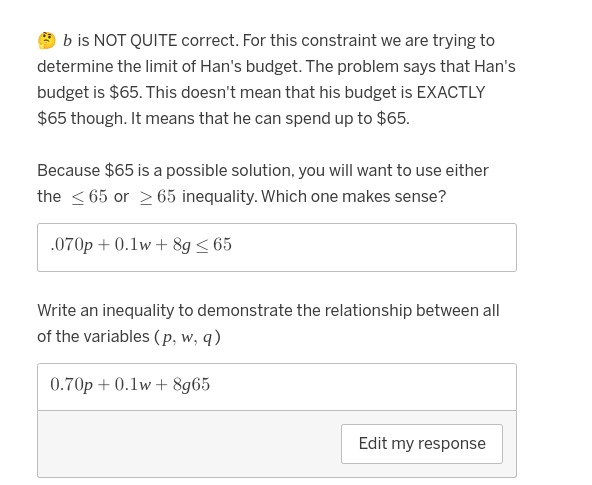Click the text 'Which one makes sense?'
This screenshot has height=485, width=592.
click(x=353, y=196)
